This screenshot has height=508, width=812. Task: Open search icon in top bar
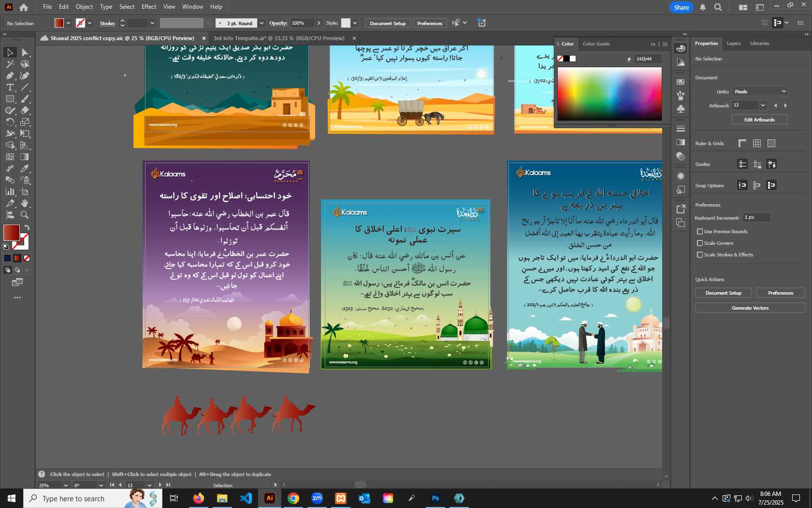click(718, 7)
